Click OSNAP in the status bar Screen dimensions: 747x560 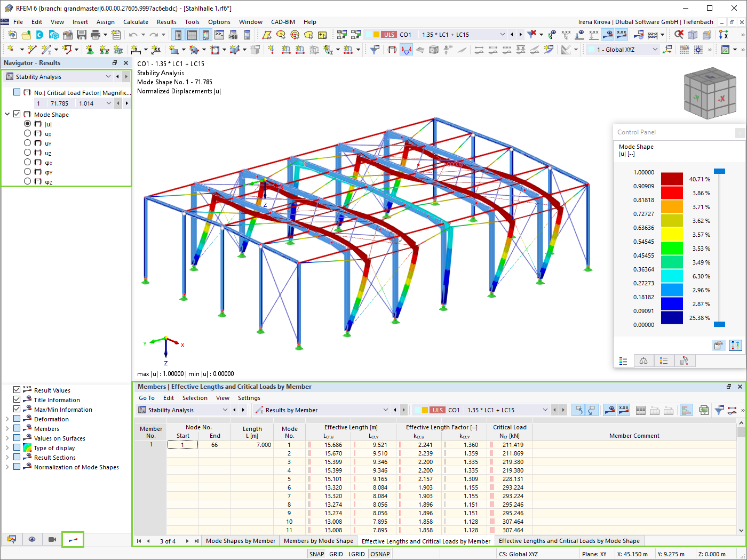(x=380, y=554)
